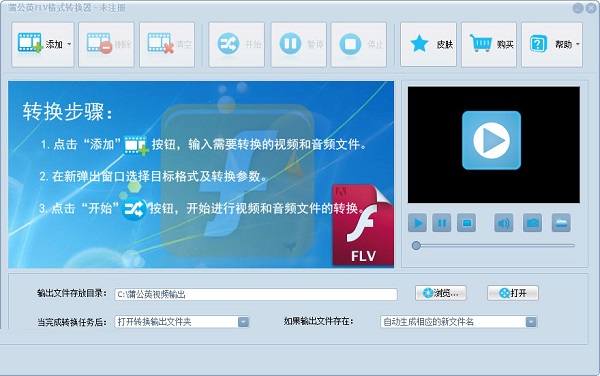This screenshot has width=600, height=376.
Task: Open the 如果输出文件存在 dropdown
Action: [x=459, y=322]
